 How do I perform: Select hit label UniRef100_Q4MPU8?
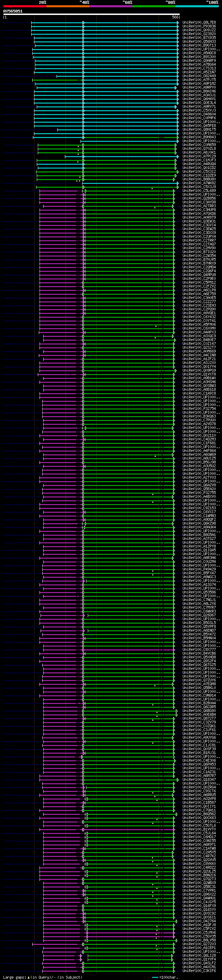199,275
